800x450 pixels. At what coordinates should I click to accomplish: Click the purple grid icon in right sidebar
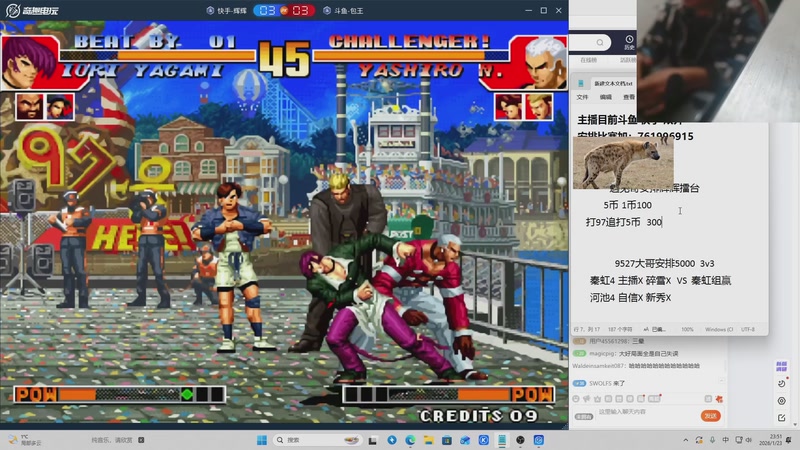(x=781, y=366)
